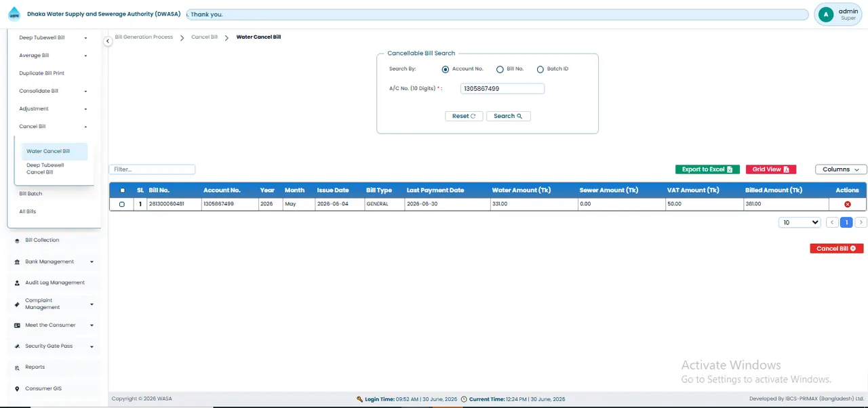Click the Filter text box
The image size is (868, 408).
tap(152, 169)
